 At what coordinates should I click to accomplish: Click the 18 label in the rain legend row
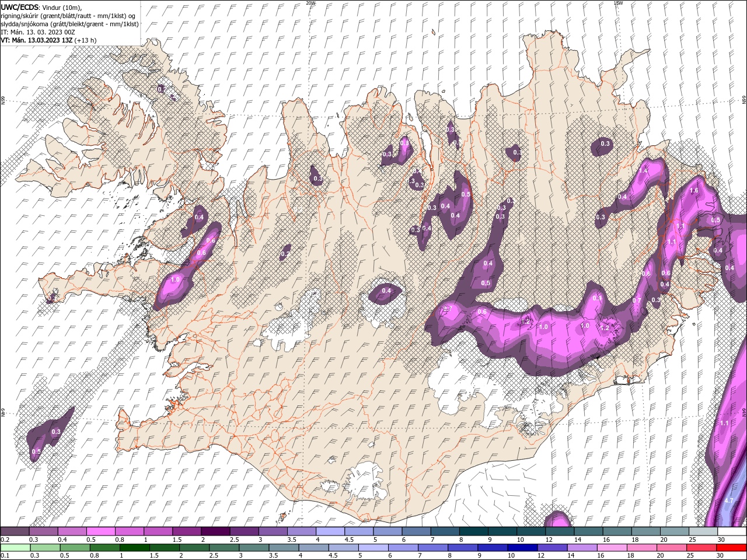click(x=631, y=555)
